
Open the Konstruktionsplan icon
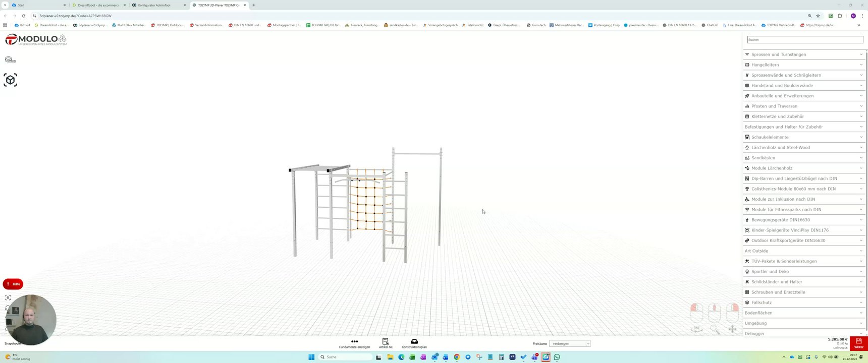414,341
